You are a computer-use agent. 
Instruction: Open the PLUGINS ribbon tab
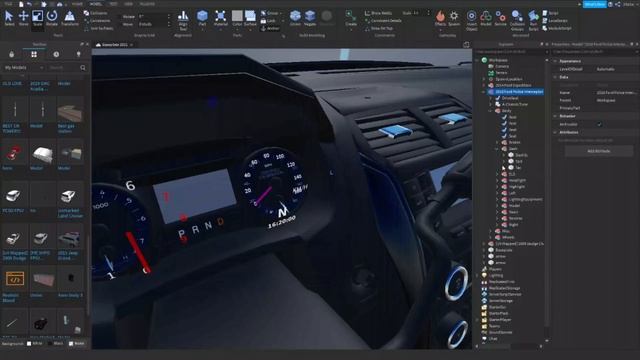pyautogui.click(x=147, y=4)
